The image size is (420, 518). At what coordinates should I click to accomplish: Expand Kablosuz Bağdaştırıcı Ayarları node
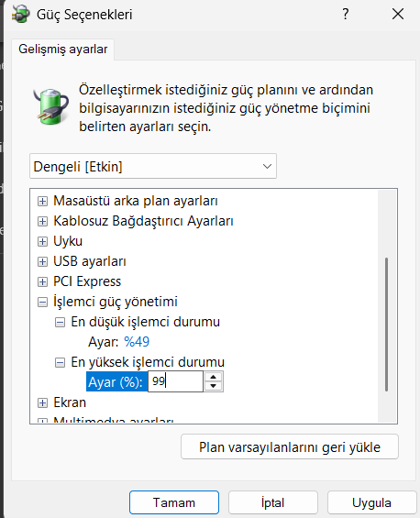tap(42, 221)
